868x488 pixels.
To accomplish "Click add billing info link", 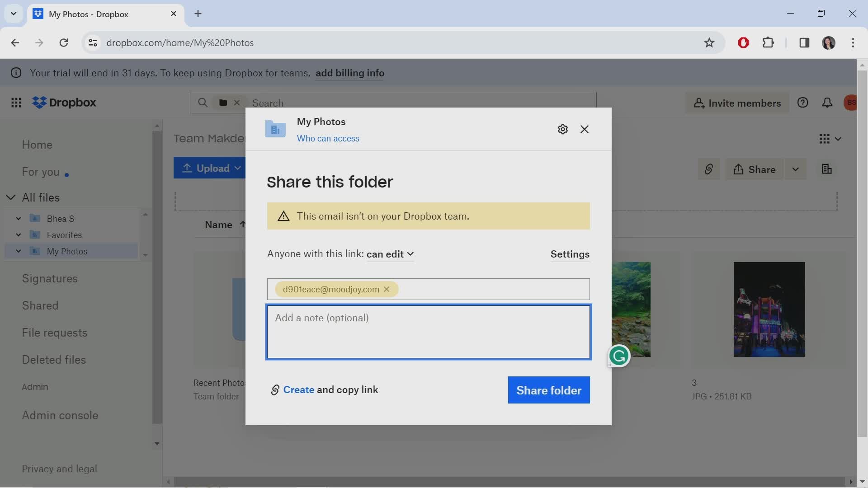I will tap(349, 73).
